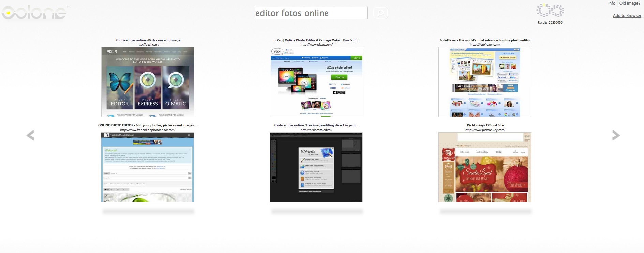Click the Add to Browser link
Screen dimensions: 644x253
[627, 16]
